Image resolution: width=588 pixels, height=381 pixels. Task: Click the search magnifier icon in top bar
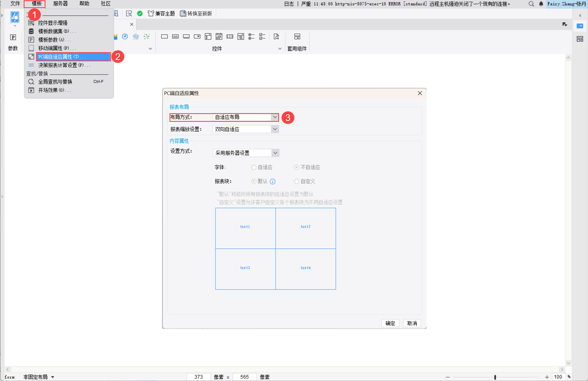pyautogui.click(x=531, y=4)
